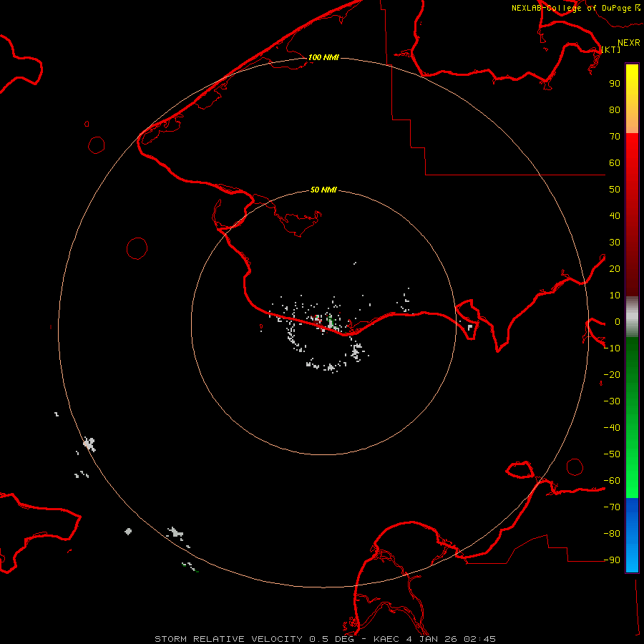The width and height of the screenshot is (644, 644).
Task: Click the positive 20 velocity scale label
Action: (615, 269)
